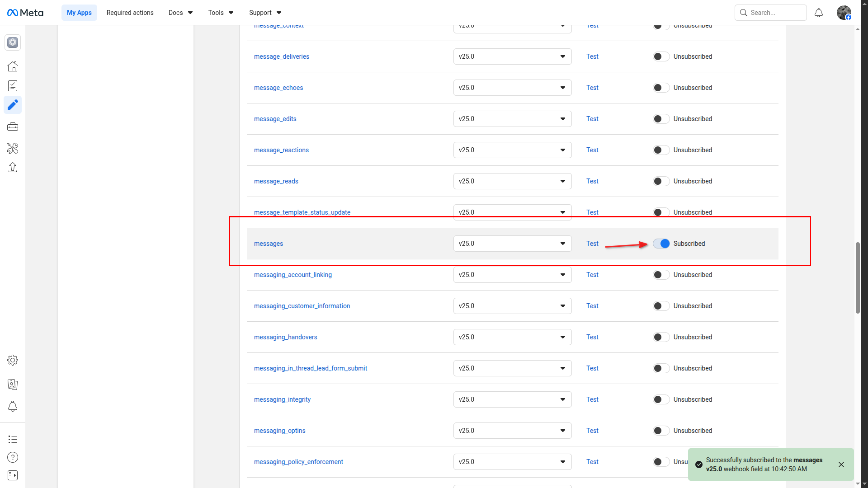Viewport: 868px width, 488px height.
Task: Enable the messaging_handovers subscription toggle
Action: (x=661, y=337)
